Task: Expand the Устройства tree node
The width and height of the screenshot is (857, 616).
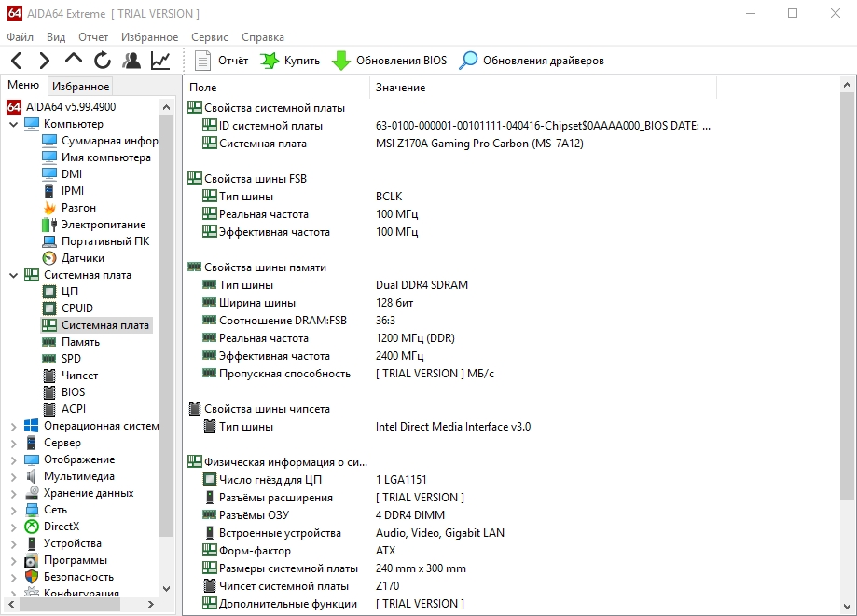Action: point(14,544)
